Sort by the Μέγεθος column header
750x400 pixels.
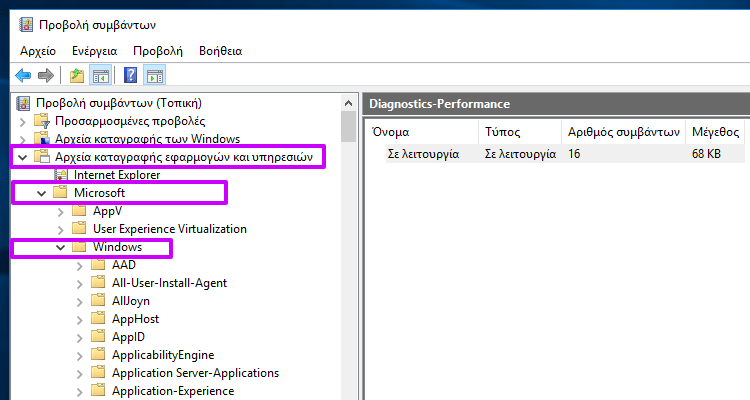pyautogui.click(x=716, y=132)
